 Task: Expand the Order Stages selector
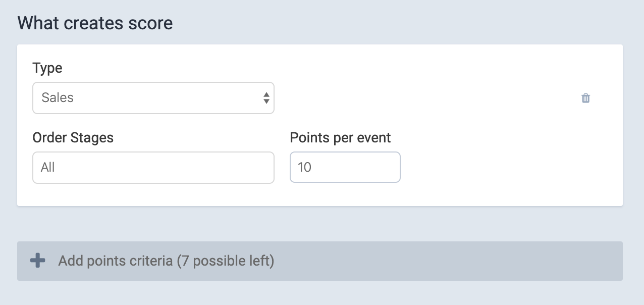(153, 168)
